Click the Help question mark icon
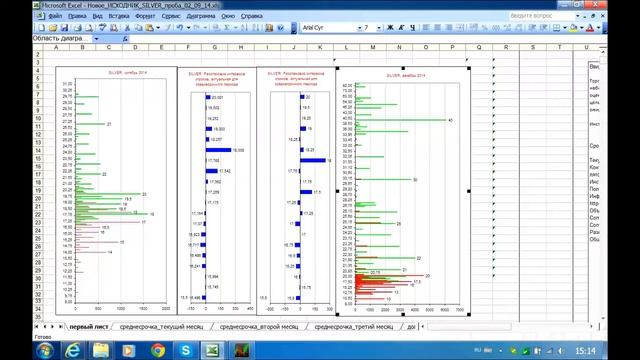 [280, 28]
